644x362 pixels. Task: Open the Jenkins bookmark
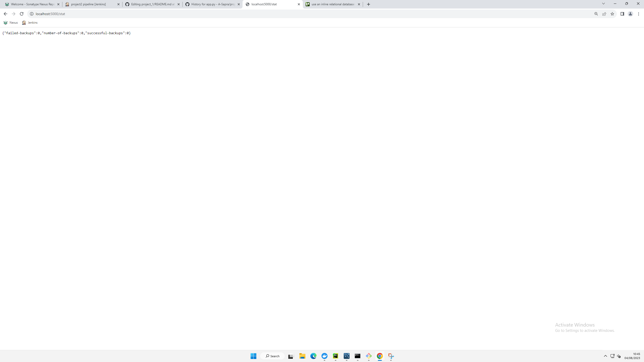click(30, 22)
